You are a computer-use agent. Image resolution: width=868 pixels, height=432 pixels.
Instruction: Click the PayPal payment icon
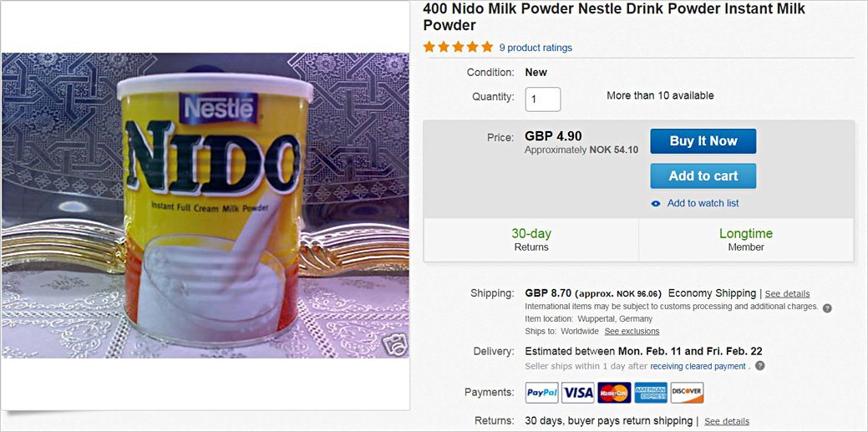[541, 393]
